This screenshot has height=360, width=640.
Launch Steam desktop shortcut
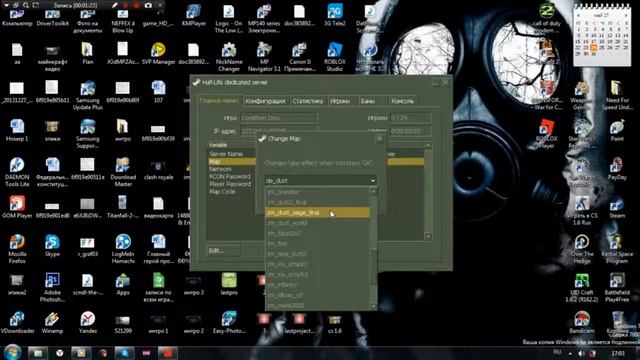[617, 207]
